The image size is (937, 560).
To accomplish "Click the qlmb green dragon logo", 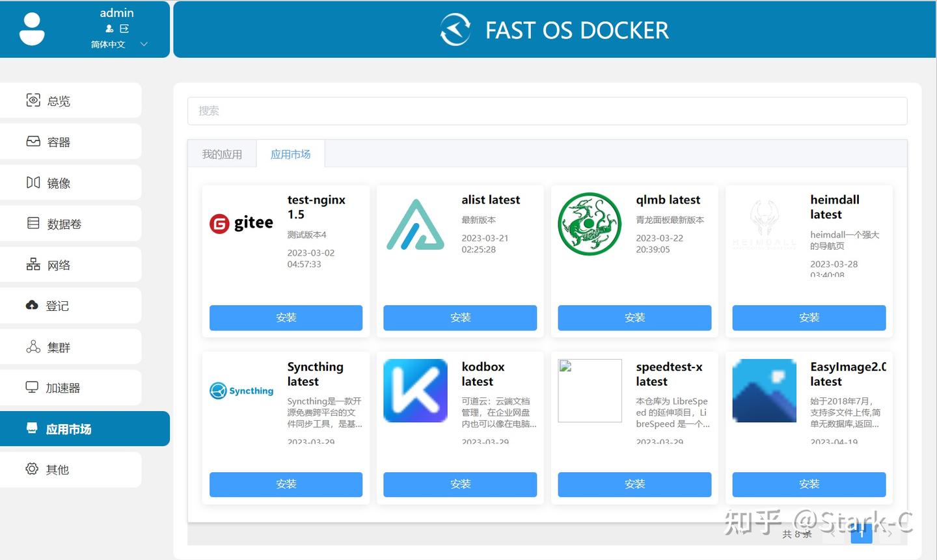I will coord(590,224).
